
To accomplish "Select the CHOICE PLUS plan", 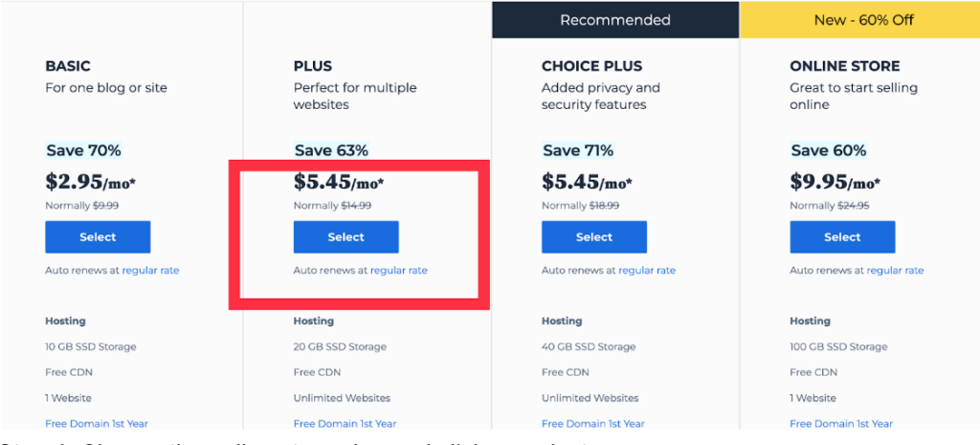I will tap(593, 237).
